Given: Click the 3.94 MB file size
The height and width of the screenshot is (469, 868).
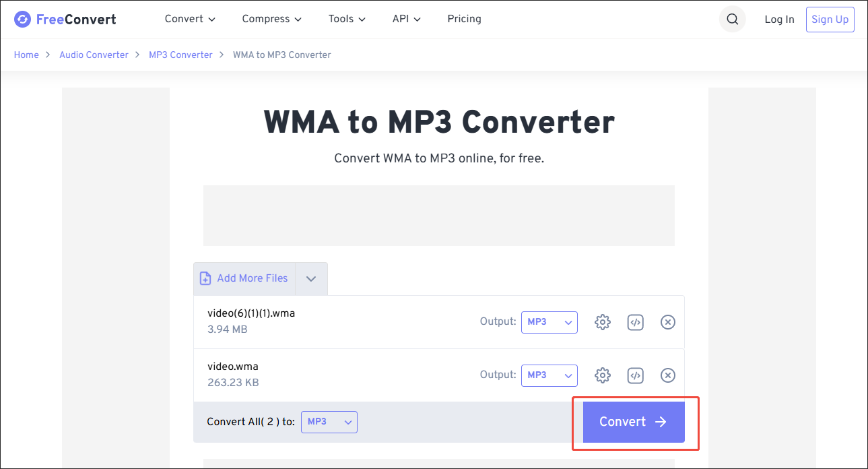Looking at the screenshot, I should tap(228, 330).
